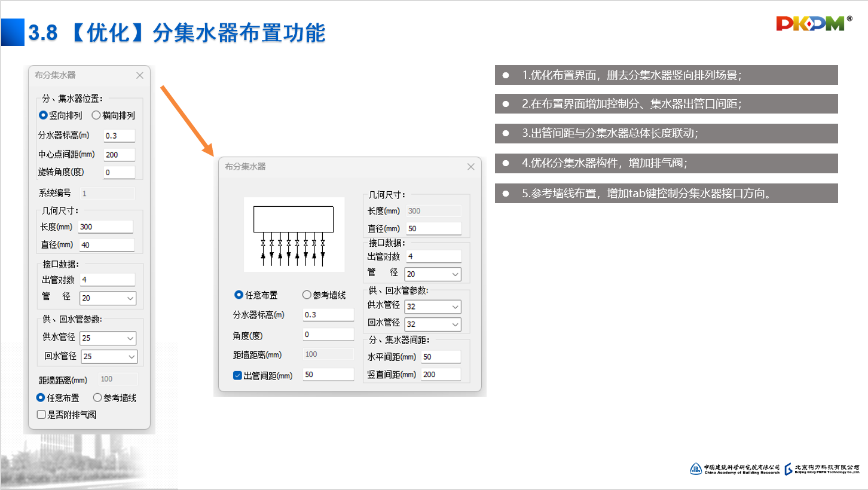The image size is (868, 490).
Task: Click the China Academy of Building Research logo
Action: click(x=735, y=469)
